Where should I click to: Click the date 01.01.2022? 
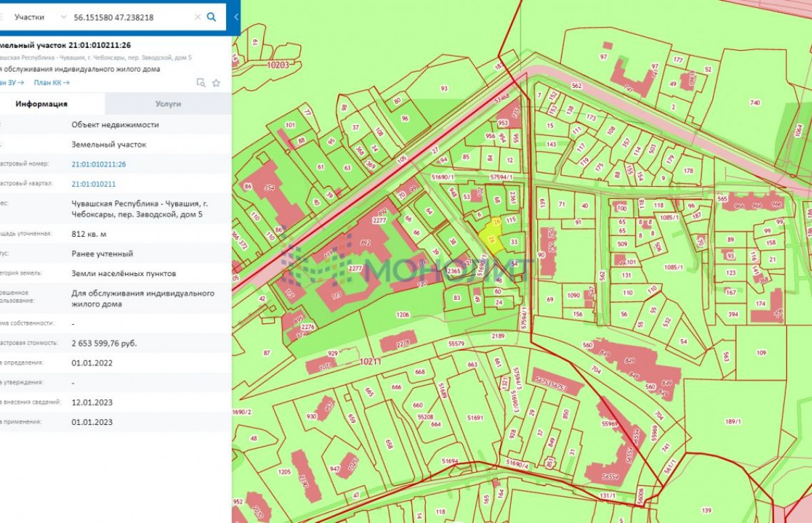pos(92,363)
